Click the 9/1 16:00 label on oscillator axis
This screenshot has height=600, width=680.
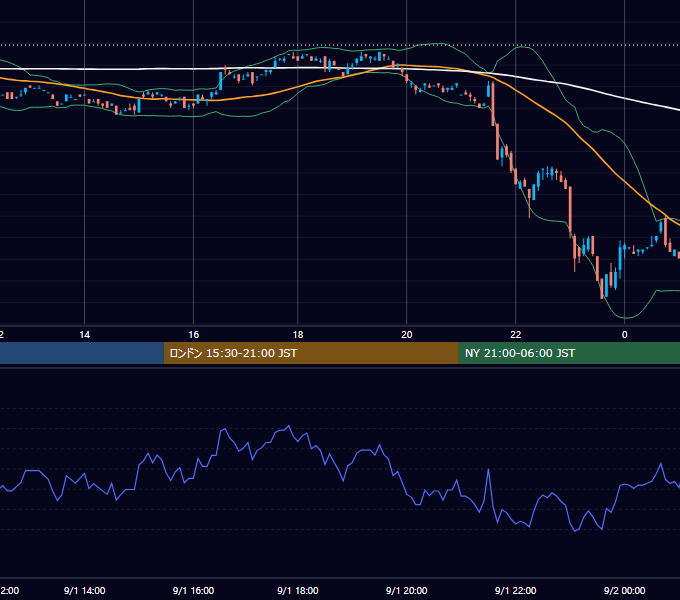click(193, 591)
